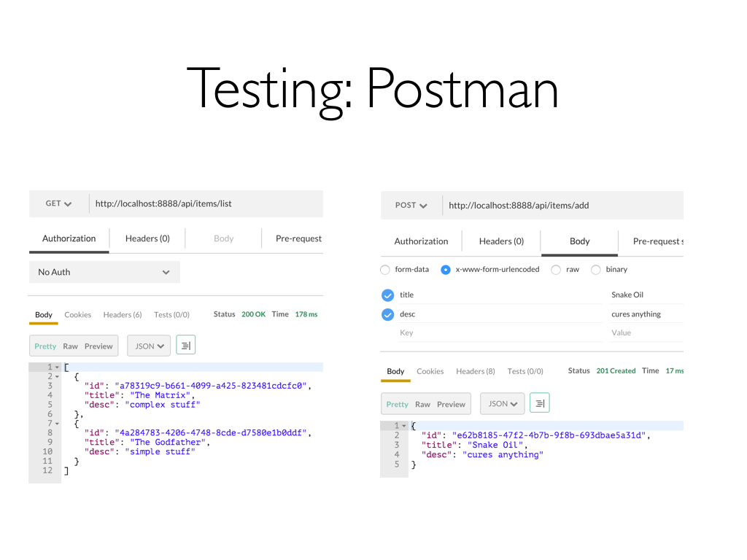Select Raw view in POST response

tap(422, 404)
